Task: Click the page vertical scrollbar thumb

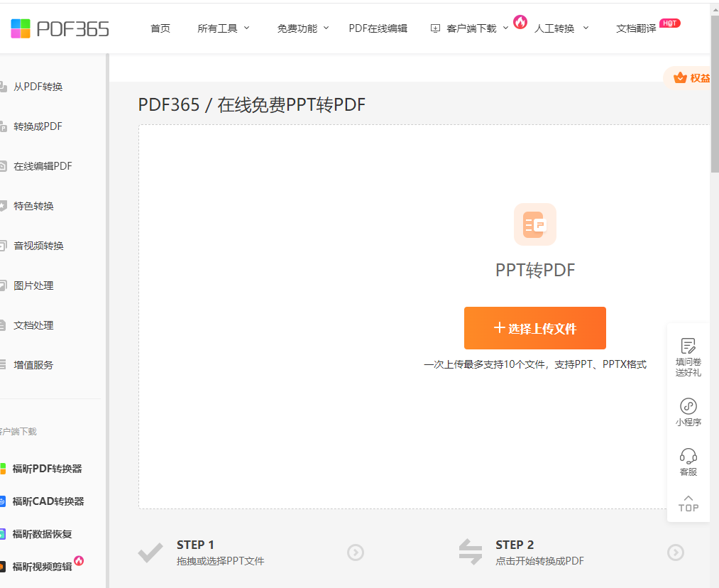Action: point(715,94)
